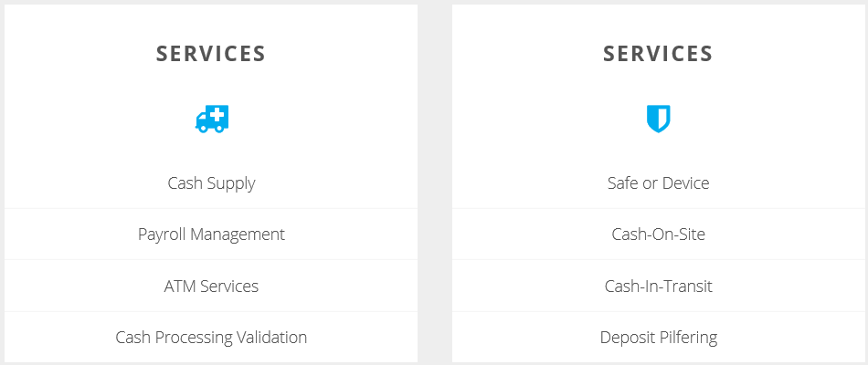The width and height of the screenshot is (868, 365).
Task: Click the divider line above Deposit Pilfering
Action: (658, 312)
